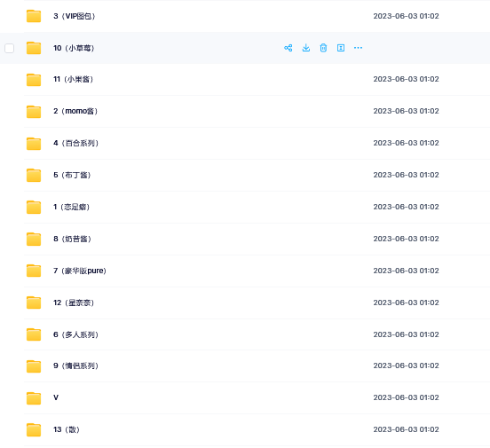The width and height of the screenshot is (490, 448).
Task: Open folder named 4 (百合系列)
Action: [x=76, y=143]
